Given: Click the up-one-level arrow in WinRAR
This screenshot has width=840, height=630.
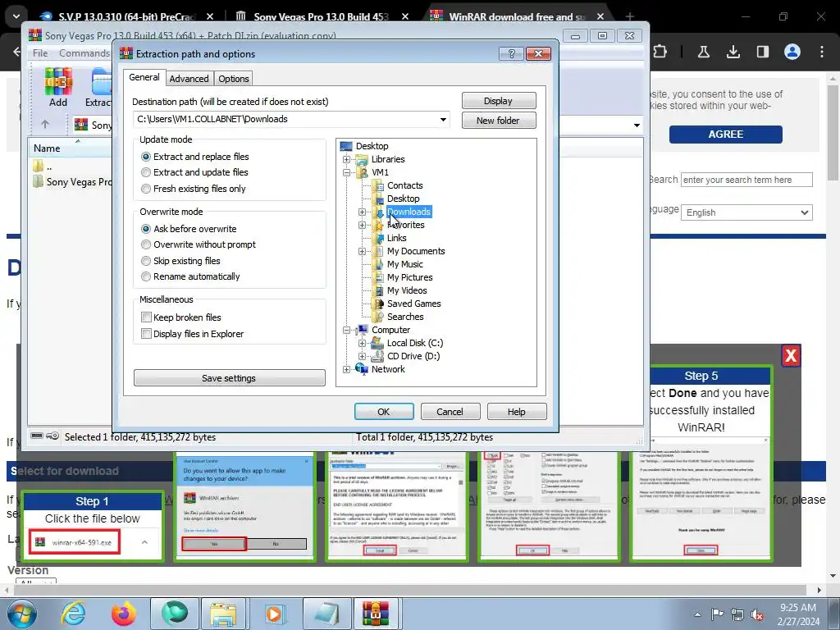Looking at the screenshot, I should (x=45, y=125).
